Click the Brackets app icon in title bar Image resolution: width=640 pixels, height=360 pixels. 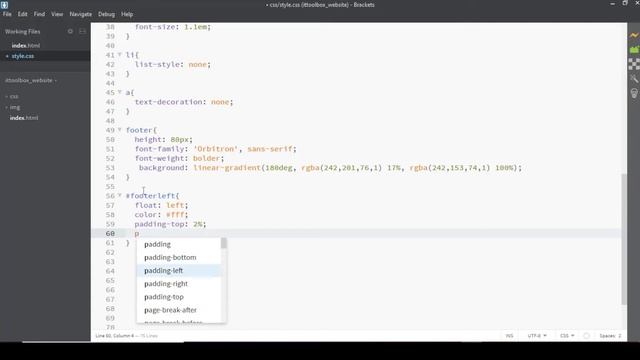tap(4, 5)
